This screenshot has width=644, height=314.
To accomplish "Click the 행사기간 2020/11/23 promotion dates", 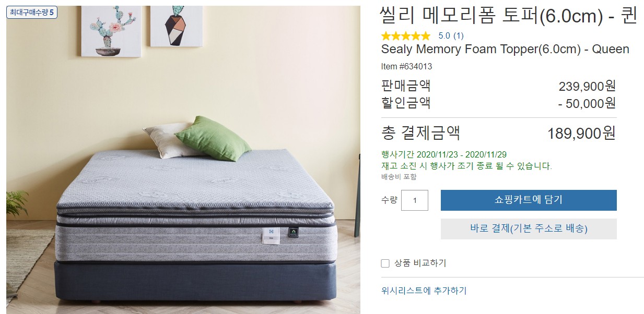I will (444, 154).
